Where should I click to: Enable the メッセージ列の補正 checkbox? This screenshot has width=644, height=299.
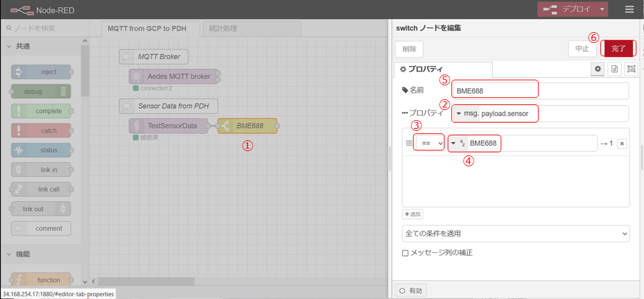pyautogui.click(x=406, y=253)
